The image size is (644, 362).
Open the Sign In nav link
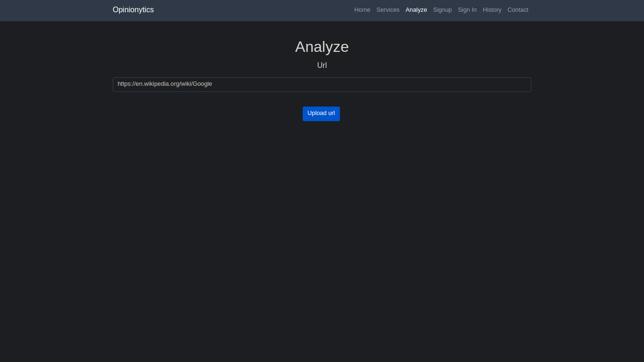[467, 10]
